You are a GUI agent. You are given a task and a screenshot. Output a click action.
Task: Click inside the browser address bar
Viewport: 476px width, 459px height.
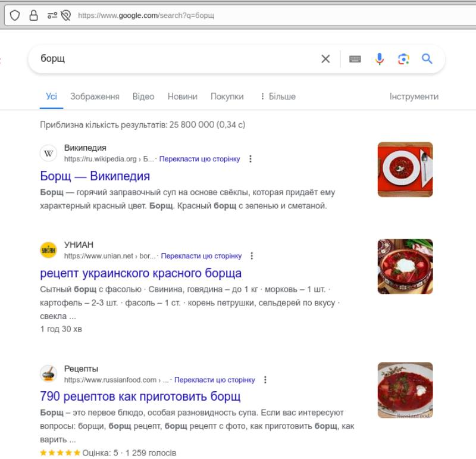coord(178,14)
